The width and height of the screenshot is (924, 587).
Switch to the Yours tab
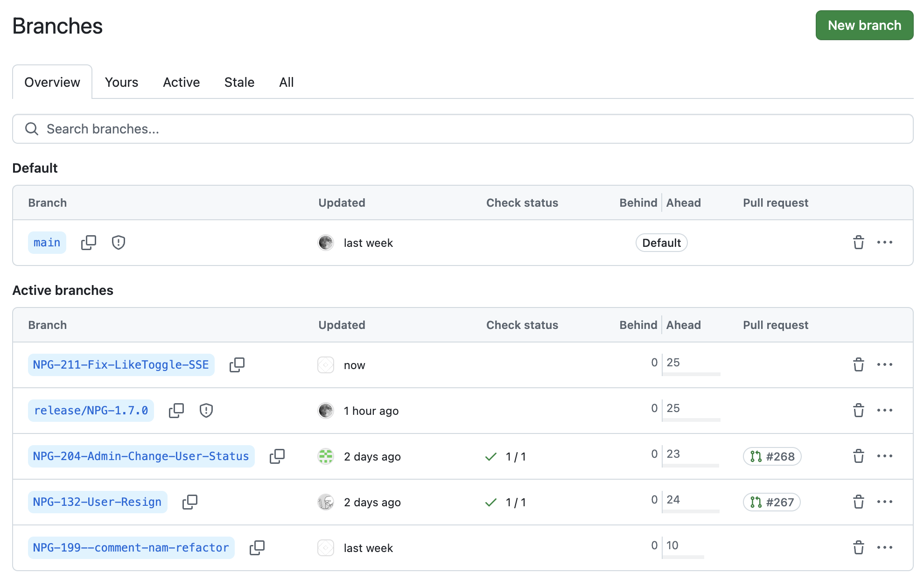pyautogui.click(x=121, y=82)
